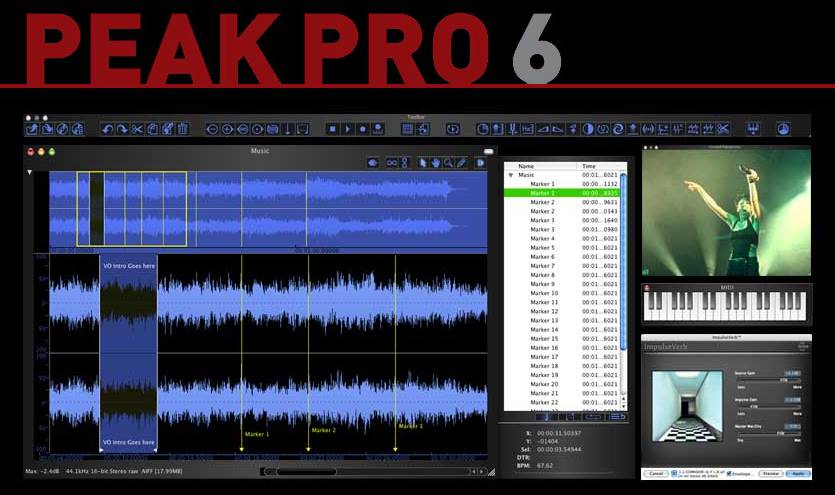Click the round Record button in the toolbar
The height and width of the screenshot is (495, 835).
[363, 129]
